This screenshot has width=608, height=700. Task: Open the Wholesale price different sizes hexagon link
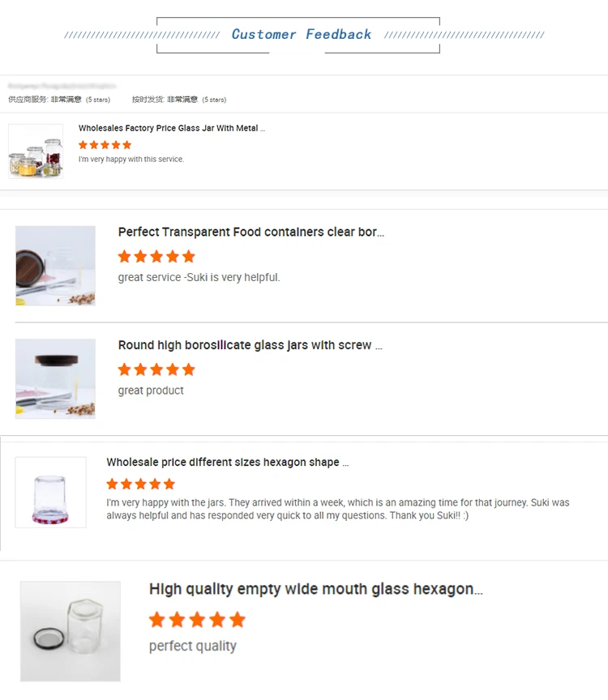pos(227,463)
